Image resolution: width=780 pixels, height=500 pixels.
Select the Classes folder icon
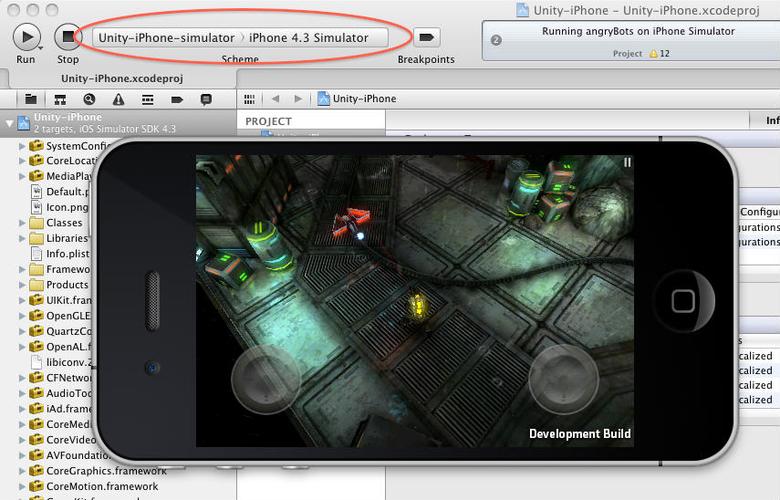(x=36, y=222)
